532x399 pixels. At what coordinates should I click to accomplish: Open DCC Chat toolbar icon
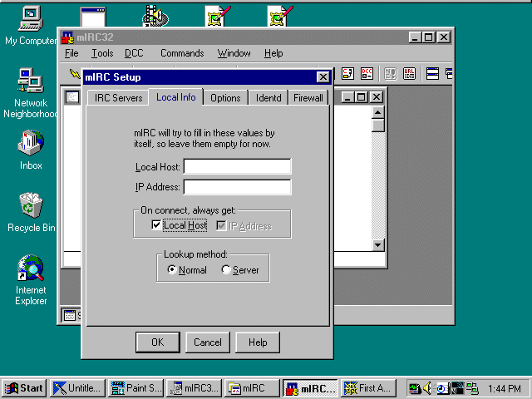point(347,73)
